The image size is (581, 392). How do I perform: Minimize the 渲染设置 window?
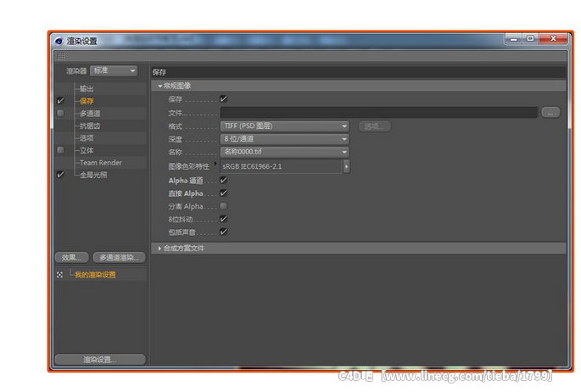514,39
